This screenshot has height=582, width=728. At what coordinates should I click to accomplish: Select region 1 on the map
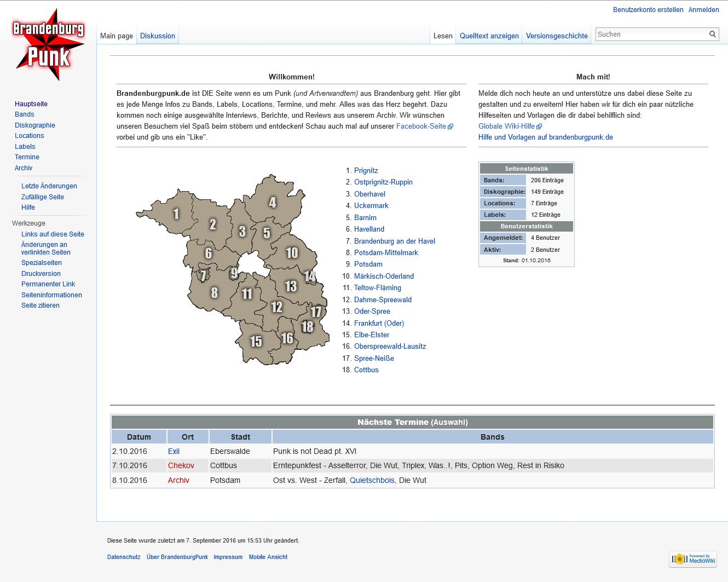point(176,214)
